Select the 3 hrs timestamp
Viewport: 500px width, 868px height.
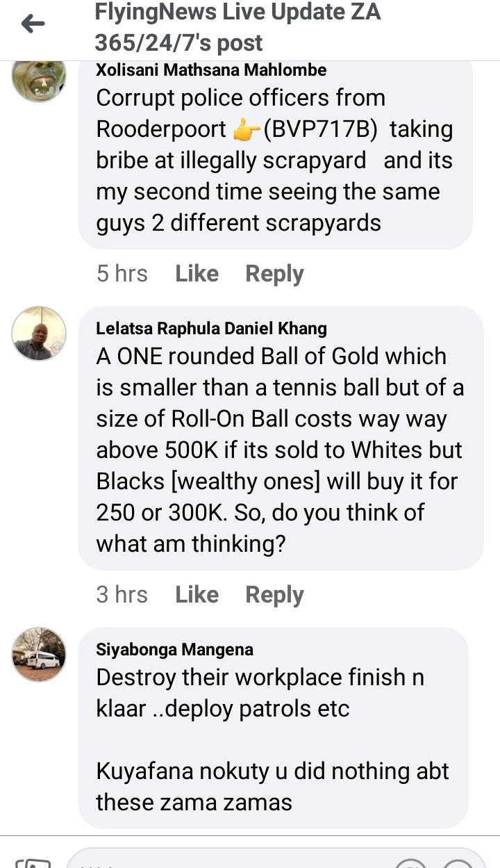tap(122, 595)
